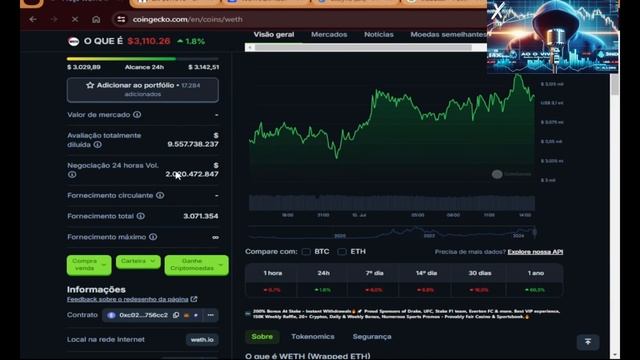Switch to the Mercados tab

coord(329,35)
